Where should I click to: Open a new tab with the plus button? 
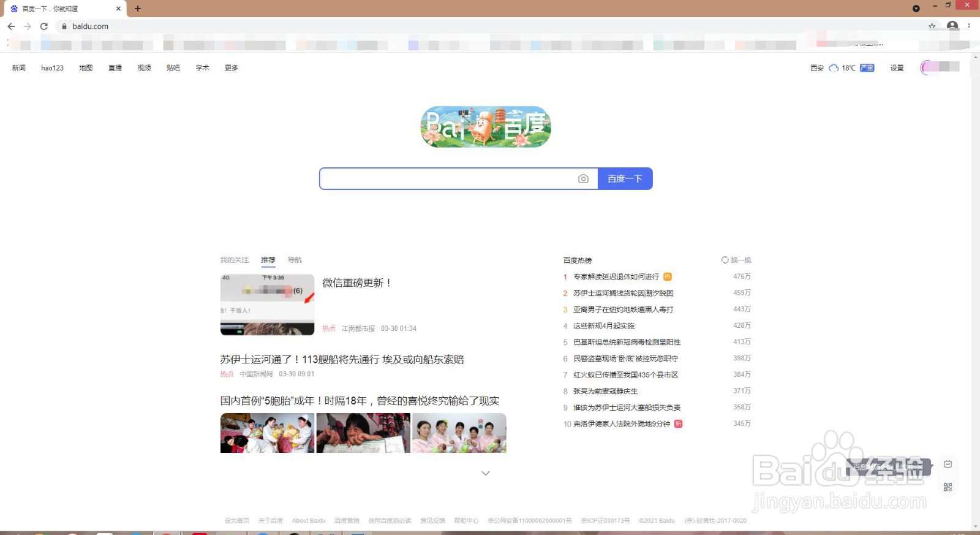tap(138, 9)
